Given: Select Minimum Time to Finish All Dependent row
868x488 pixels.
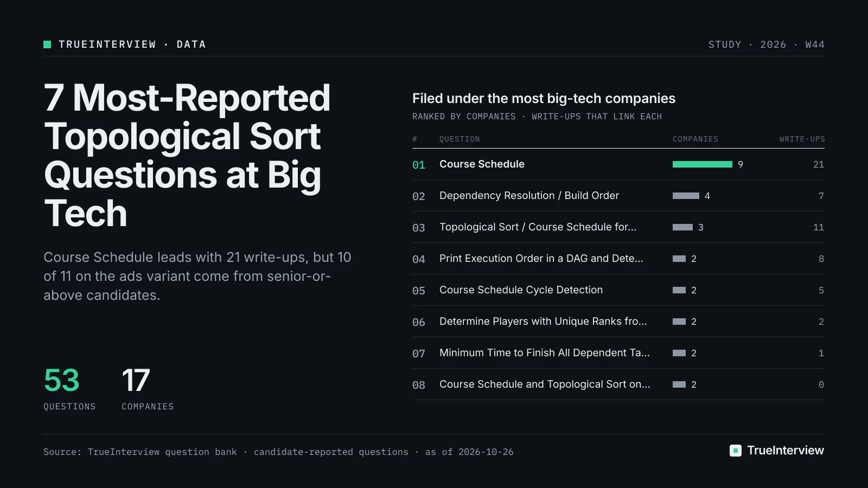Looking at the screenshot, I should point(618,353).
